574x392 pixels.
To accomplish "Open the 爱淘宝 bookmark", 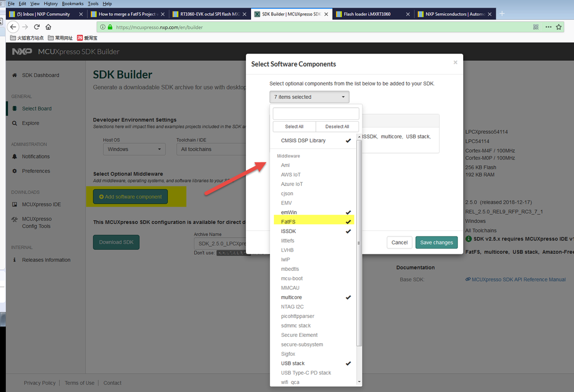I will (x=87, y=38).
